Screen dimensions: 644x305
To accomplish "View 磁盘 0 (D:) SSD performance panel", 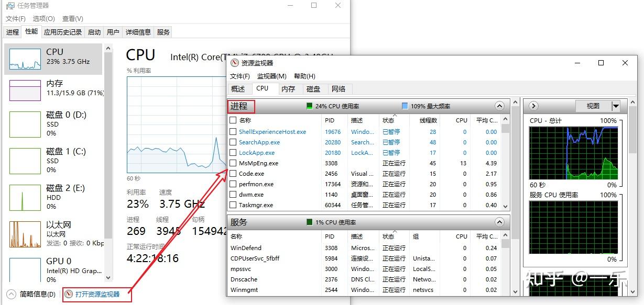I will tap(52, 125).
